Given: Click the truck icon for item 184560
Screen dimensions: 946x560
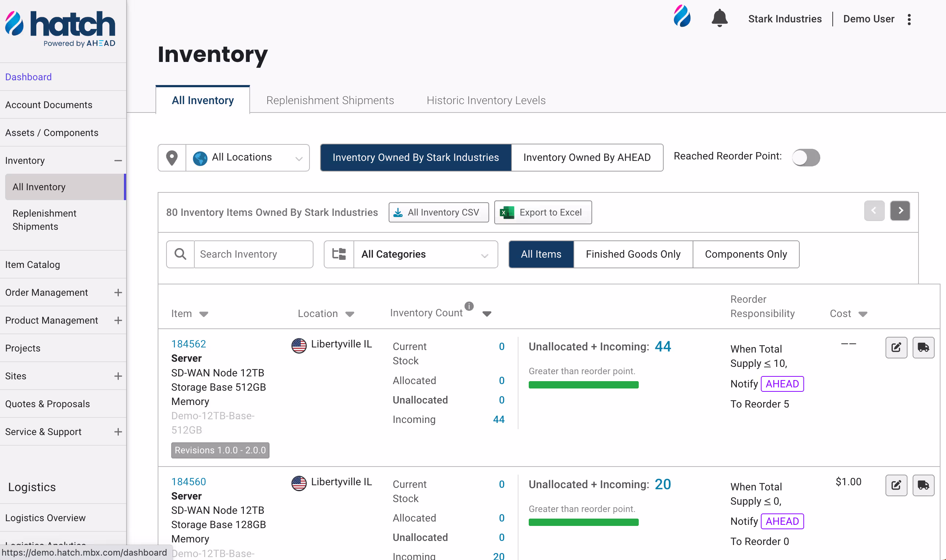Looking at the screenshot, I should 923,485.
